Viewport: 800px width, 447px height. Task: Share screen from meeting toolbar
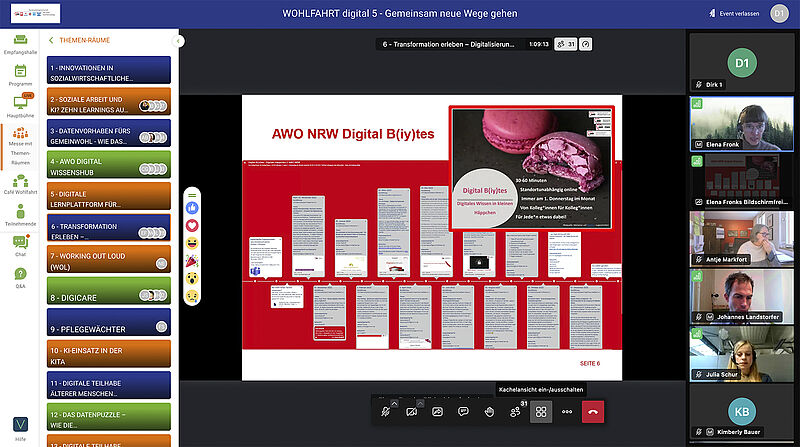437,411
